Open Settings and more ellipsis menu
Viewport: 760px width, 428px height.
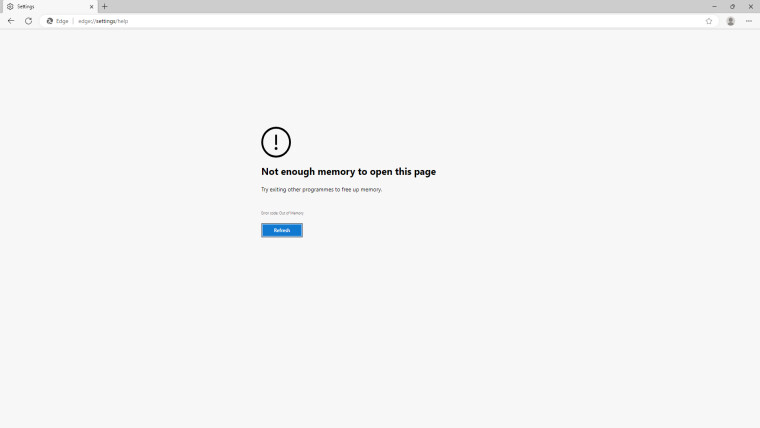pos(749,21)
